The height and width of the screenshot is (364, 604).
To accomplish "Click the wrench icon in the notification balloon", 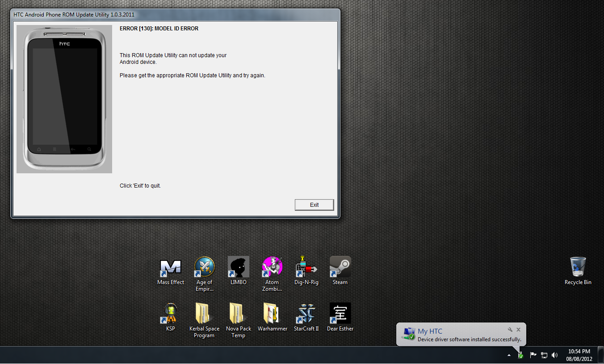I will pos(510,330).
